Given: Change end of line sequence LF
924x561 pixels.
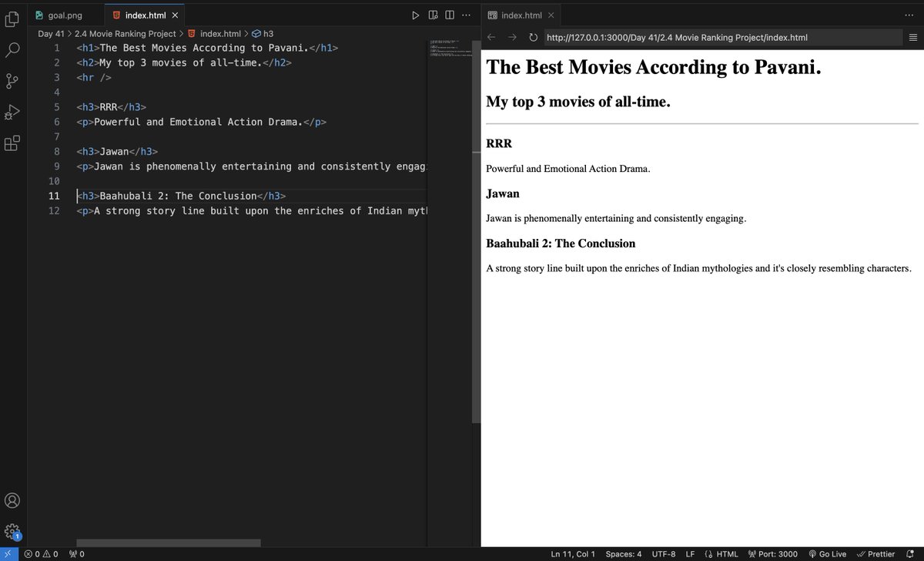Looking at the screenshot, I should (x=690, y=553).
